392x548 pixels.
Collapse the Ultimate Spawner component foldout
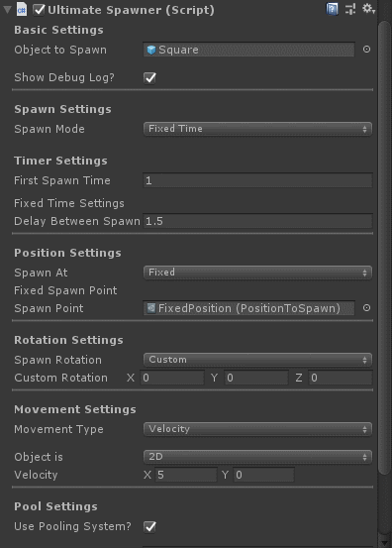pyautogui.click(x=7, y=10)
